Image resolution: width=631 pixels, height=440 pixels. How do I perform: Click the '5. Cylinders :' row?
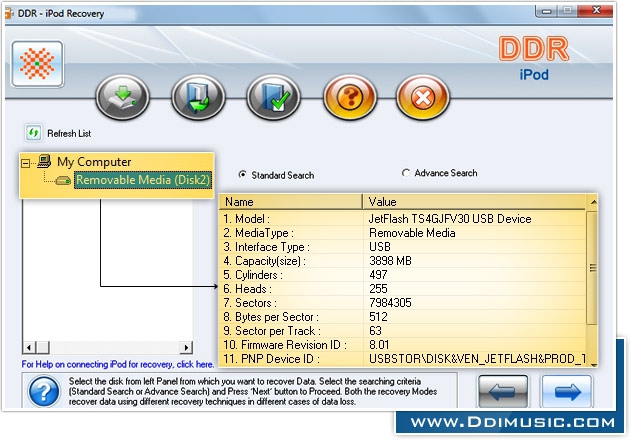402,275
